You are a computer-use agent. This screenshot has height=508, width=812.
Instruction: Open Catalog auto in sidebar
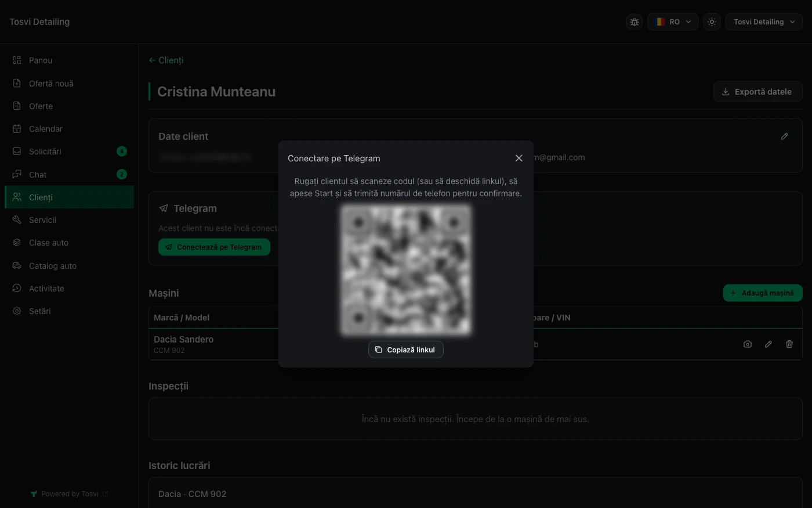click(70, 266)
